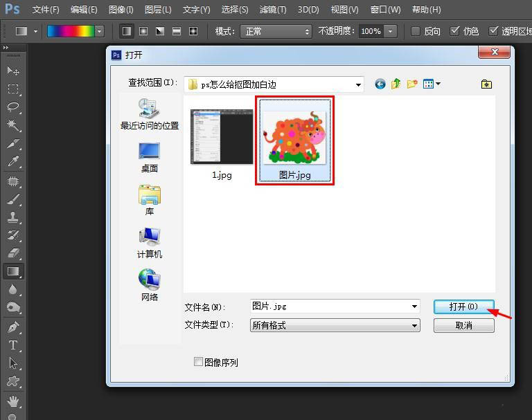This screenshot has width=532, height=420.
Task: Uncheck the 仿色 checkbox
Action: coord(454,31)
